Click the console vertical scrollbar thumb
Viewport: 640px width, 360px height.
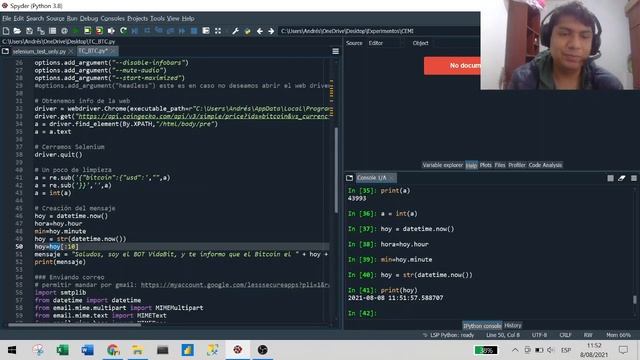click(x=635, y=300)
